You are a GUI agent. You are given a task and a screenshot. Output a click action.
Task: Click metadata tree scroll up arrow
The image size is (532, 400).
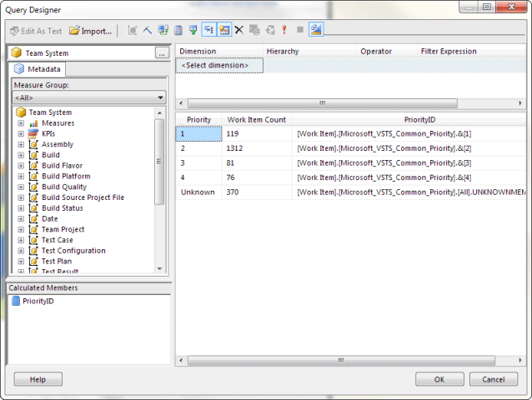click(x=159, y=112)
